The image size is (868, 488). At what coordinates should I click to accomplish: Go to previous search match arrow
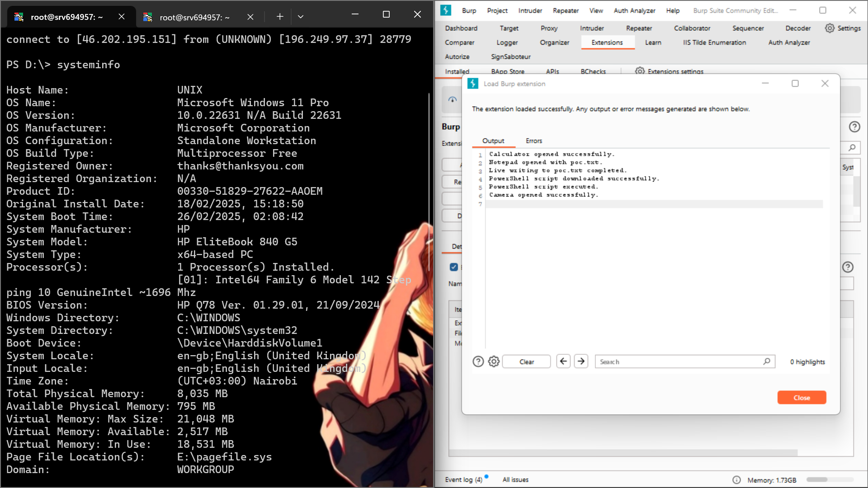click(563, 361)
